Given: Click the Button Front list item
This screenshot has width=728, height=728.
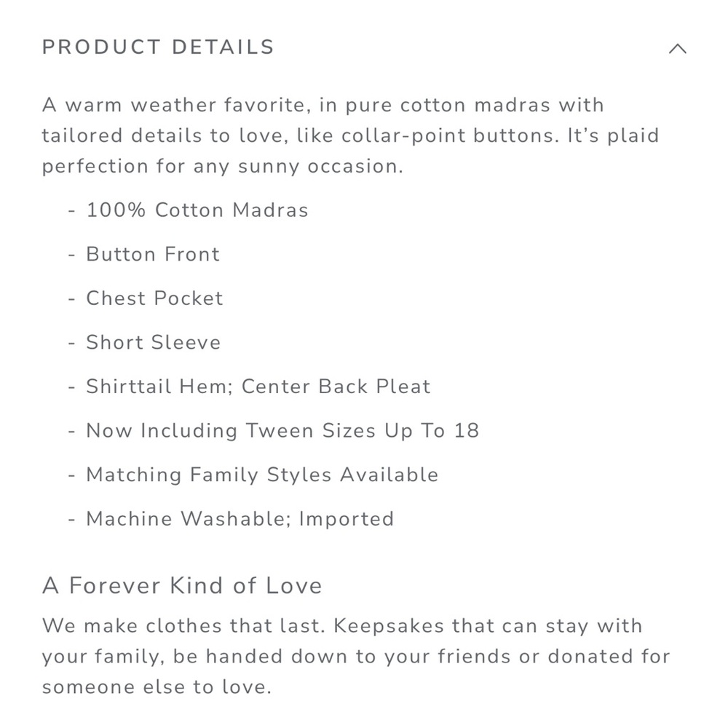Looking at the screenshot, I should click(x=153, y=254).
